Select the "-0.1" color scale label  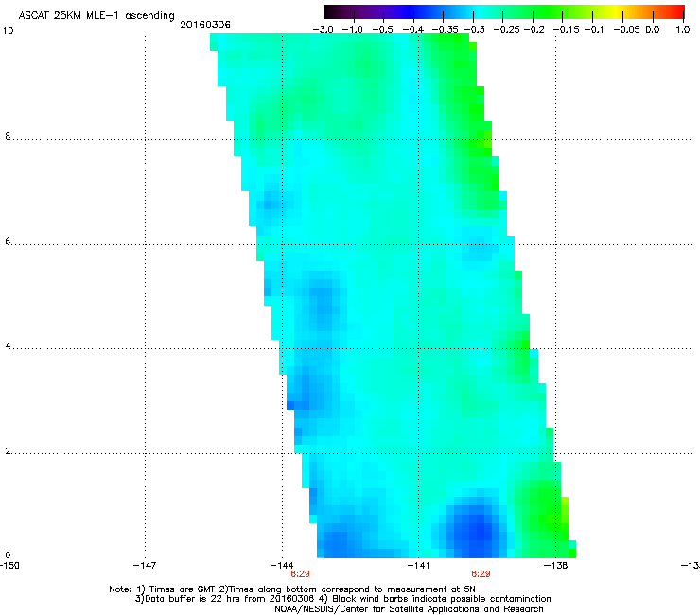coord(594,30)
